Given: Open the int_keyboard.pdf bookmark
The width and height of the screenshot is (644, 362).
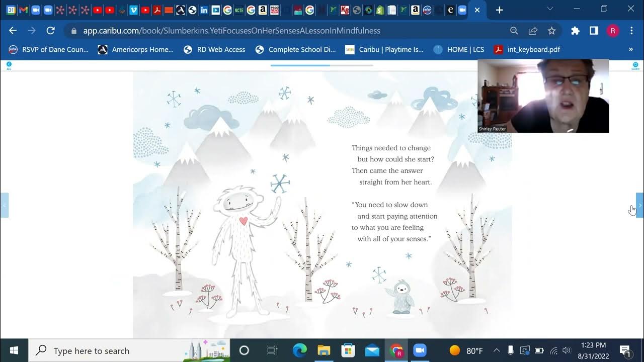Looking at the screenshot, I should click(527, 49).
